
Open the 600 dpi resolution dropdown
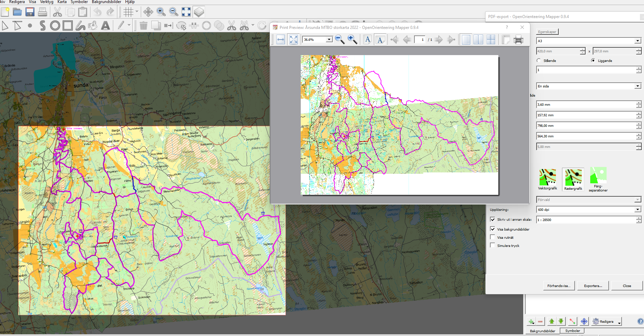click(638, 209)
